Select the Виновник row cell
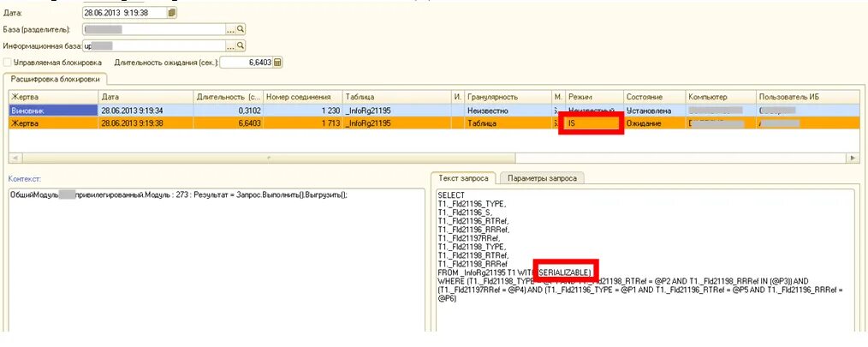The height and width of the screenshot is (347, 868). (x=54, y=111)
